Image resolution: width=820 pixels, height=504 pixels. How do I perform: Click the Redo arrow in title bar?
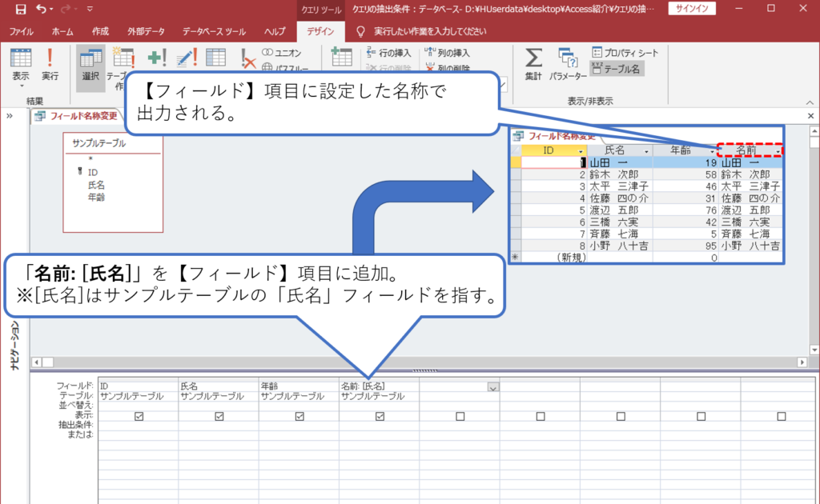coord(66,9)
